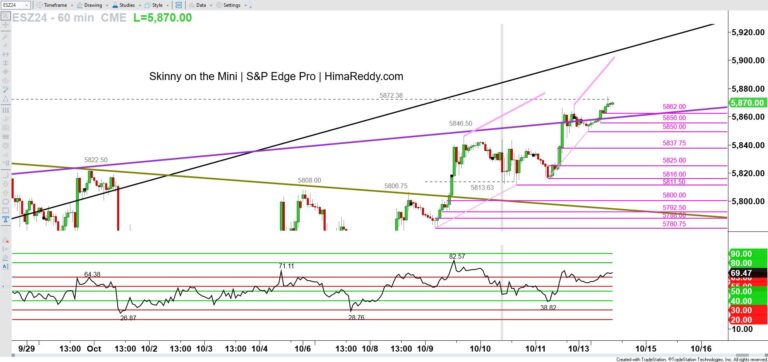Viewport: 768px width, 362px height.
Task: Click the 10/16 date on time axis
Action: (x=701, y=349)
